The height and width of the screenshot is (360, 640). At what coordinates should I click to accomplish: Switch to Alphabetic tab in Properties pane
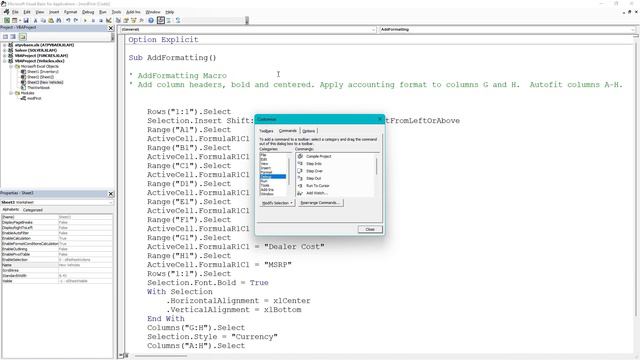pyautogui.click(x=11, y=210)
